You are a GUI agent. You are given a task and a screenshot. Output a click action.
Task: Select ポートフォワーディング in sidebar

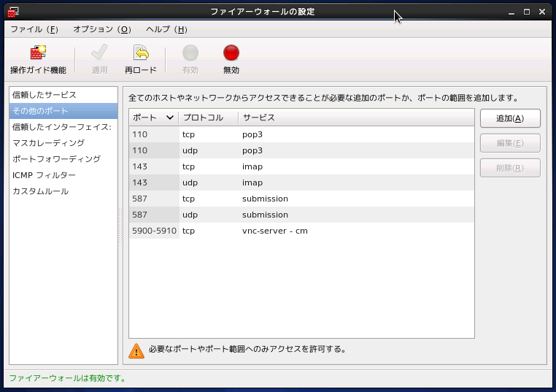(x=63, y=159)
